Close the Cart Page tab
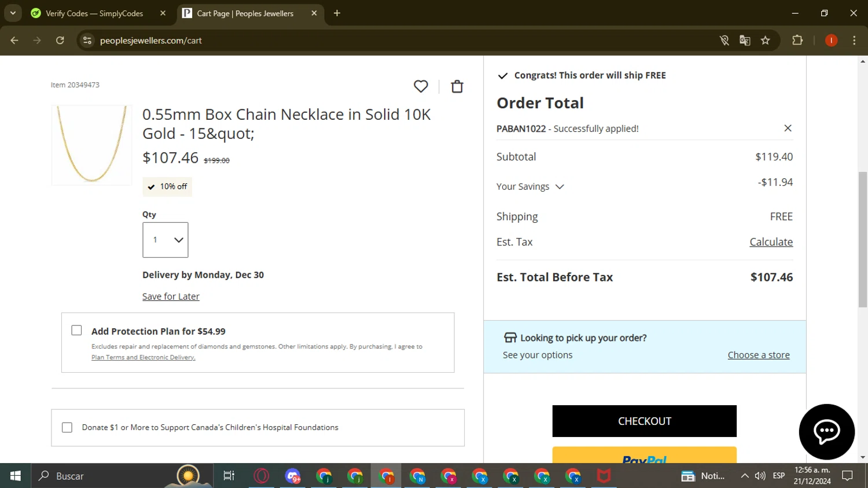The image size is (868, 488). point(314,13)
